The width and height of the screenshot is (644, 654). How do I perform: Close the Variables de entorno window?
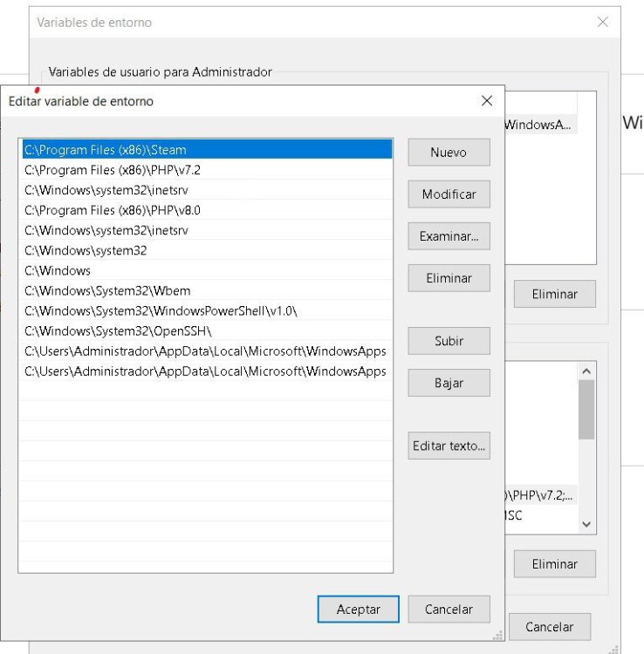tap(602, 22)
